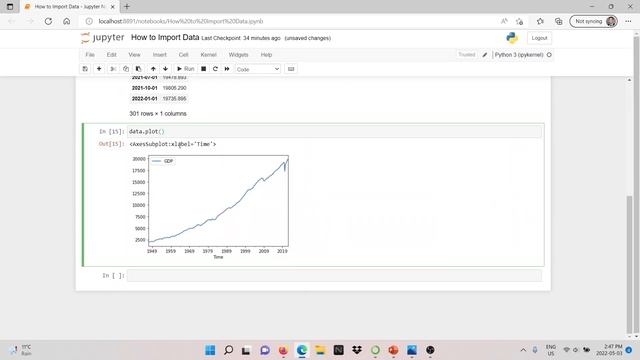Screen dimensions: 640x360
Task: Click the 2022-01-01 table row label
Action: [144, 98]
